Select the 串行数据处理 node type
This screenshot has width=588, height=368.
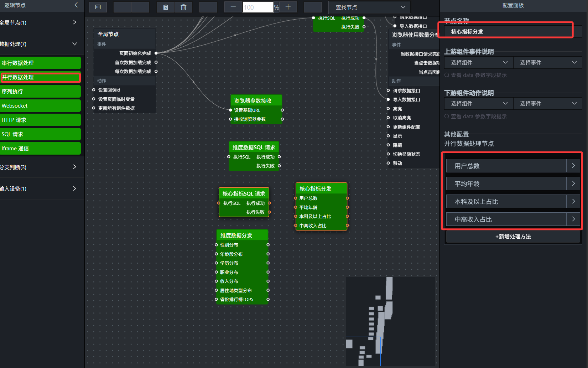(40, 63)
